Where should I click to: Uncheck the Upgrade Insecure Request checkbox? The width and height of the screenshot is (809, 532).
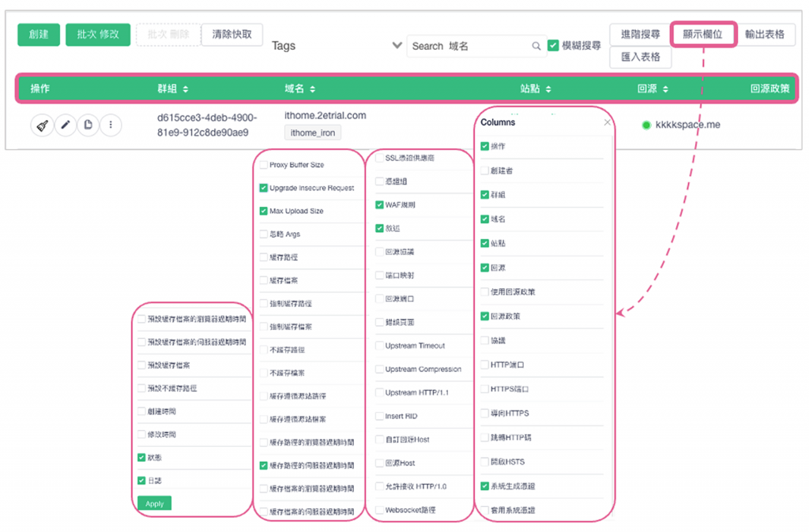pyautogui.click(x=264, y=188)
